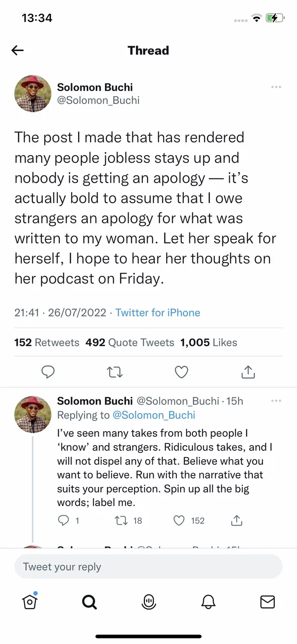297x644 pixels.
Task: Open the Twitter for iPhone link
Action: tap(158, 313)
